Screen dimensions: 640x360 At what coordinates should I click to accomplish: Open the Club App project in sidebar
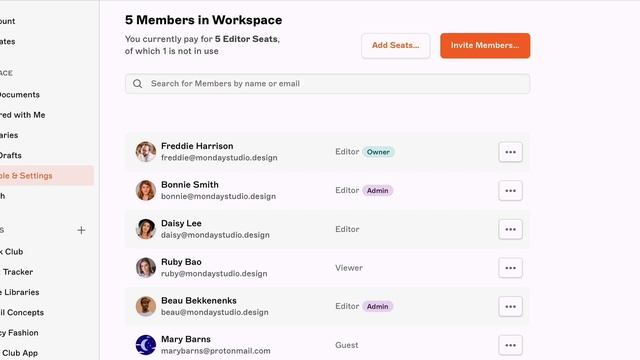point(19,353)
